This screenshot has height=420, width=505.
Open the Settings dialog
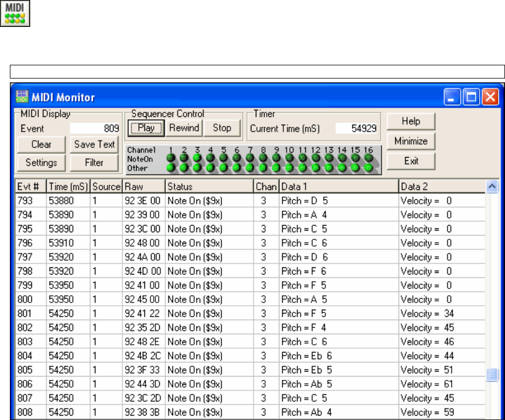(x=41, y=163)
